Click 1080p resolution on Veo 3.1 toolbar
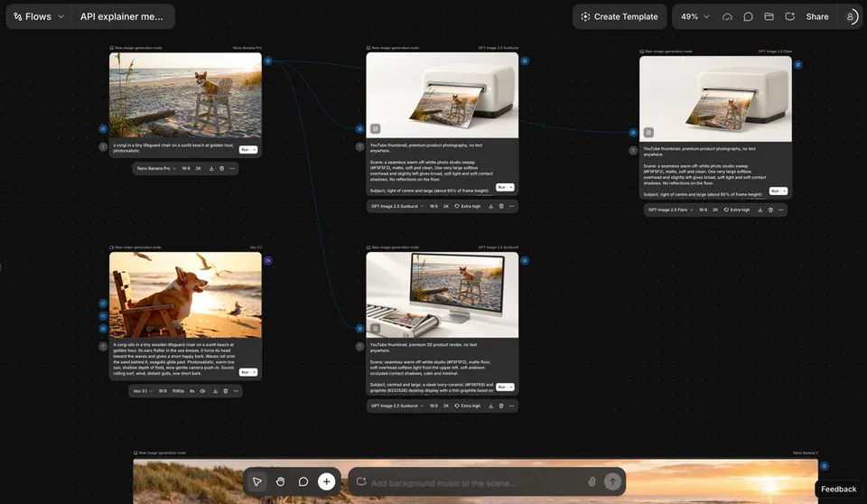Viewport: 867px width, 504px height. tap(178, 391)
